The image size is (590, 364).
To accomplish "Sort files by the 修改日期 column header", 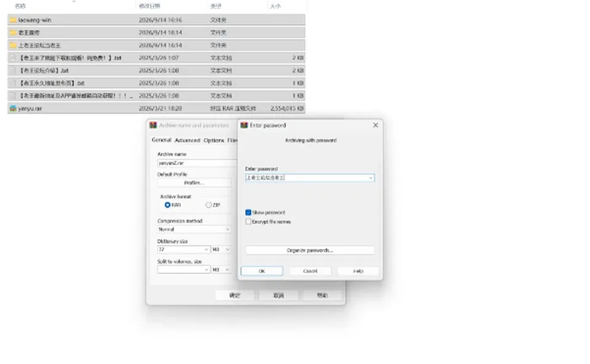I will pyautogui.click(x=149, y=6).
